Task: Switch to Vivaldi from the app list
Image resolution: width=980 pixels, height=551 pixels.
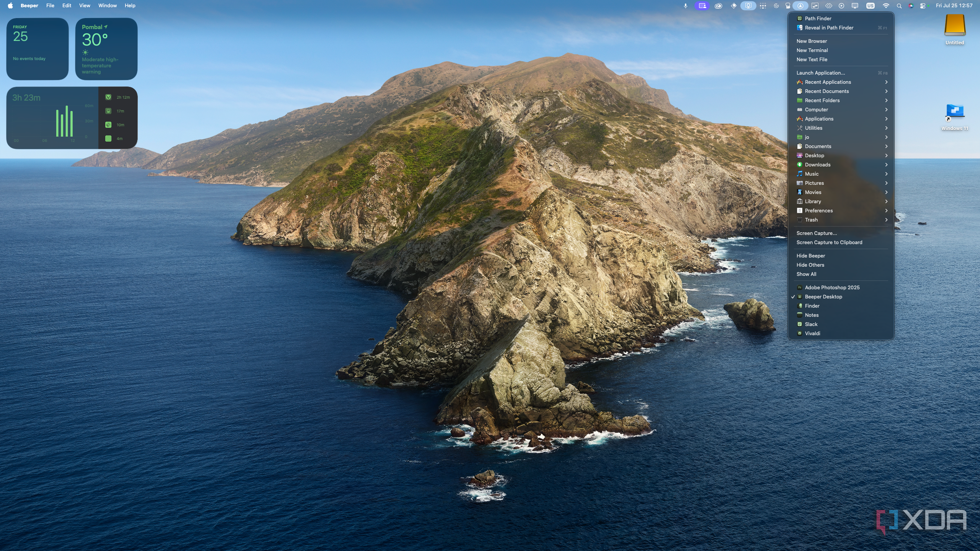Action: (841, 333)
